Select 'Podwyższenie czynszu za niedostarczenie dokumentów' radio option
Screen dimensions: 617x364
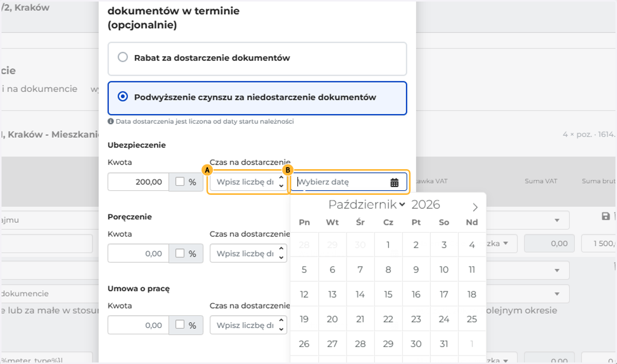tap(123, 97)
